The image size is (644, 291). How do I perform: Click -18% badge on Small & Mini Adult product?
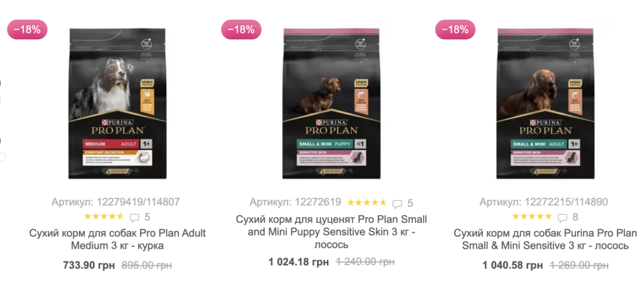[455, 29]
